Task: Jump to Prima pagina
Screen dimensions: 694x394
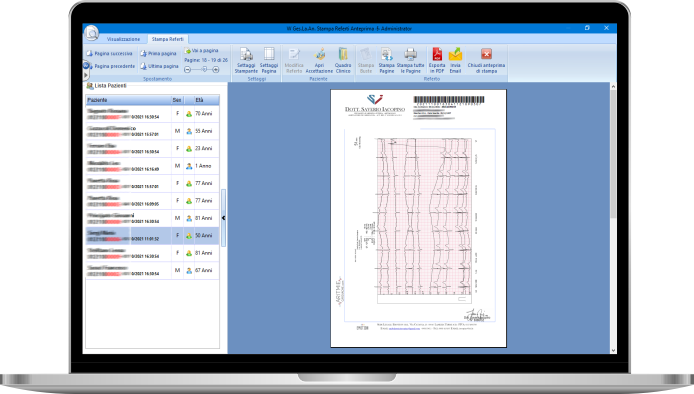Action: pos(158,54)
